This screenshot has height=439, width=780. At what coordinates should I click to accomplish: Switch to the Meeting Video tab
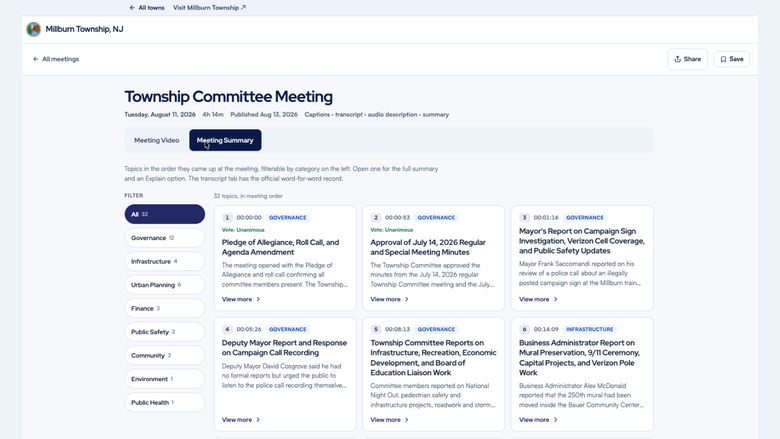point(156,140)
